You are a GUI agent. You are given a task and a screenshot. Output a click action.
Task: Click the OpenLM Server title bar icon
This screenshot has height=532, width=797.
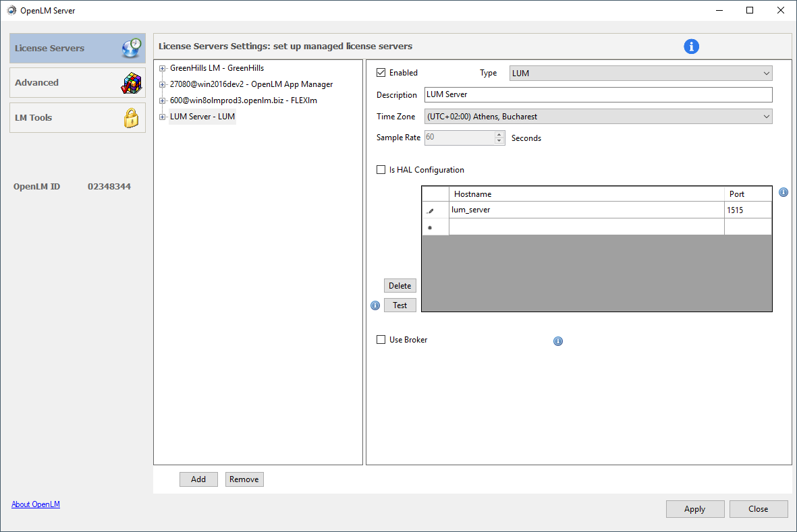(11, 10)
